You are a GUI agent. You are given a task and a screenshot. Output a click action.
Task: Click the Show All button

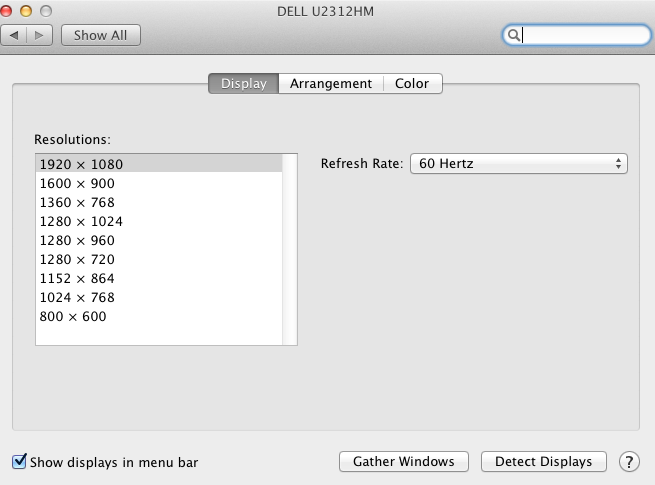pyautogui.click(x=101, y=35)
